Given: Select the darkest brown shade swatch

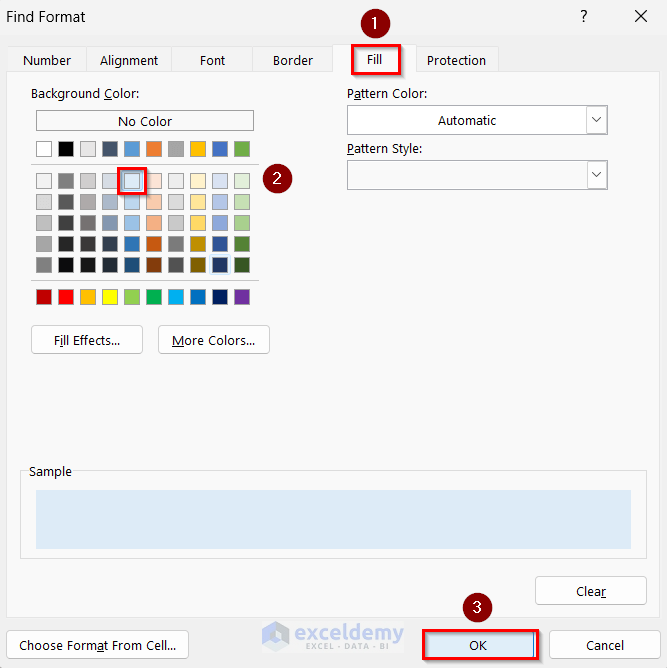Looking at the screenshot, I should click(154, 265).
